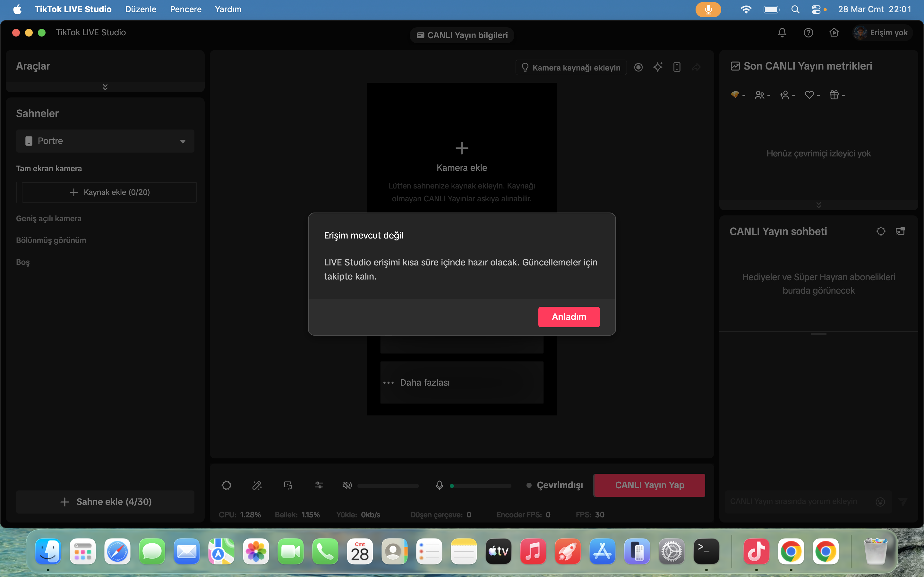Viewport: 924px width, 577px height.
Task: Open the audio mixer sliders icon
Action: 319,485
